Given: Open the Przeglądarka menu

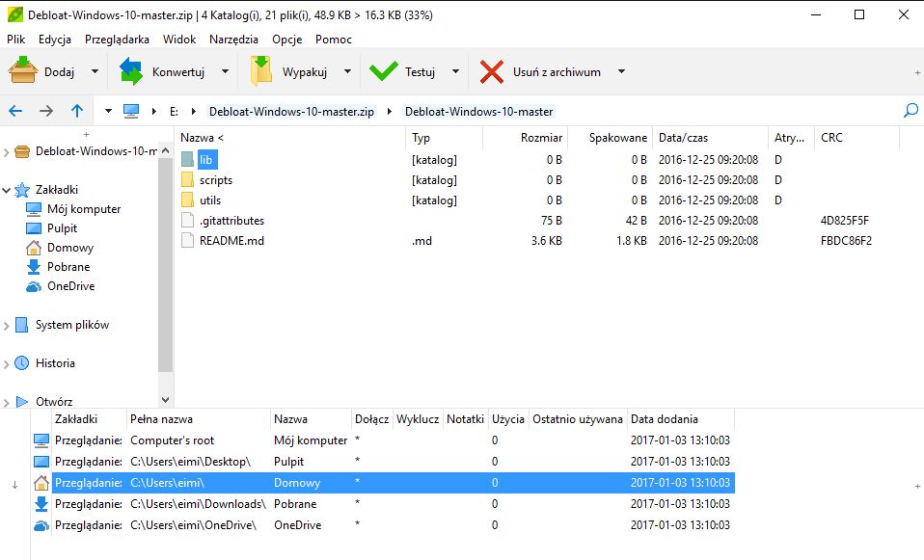Looking at the screenshot, I should pyautogui.click(x=117, y=40).
